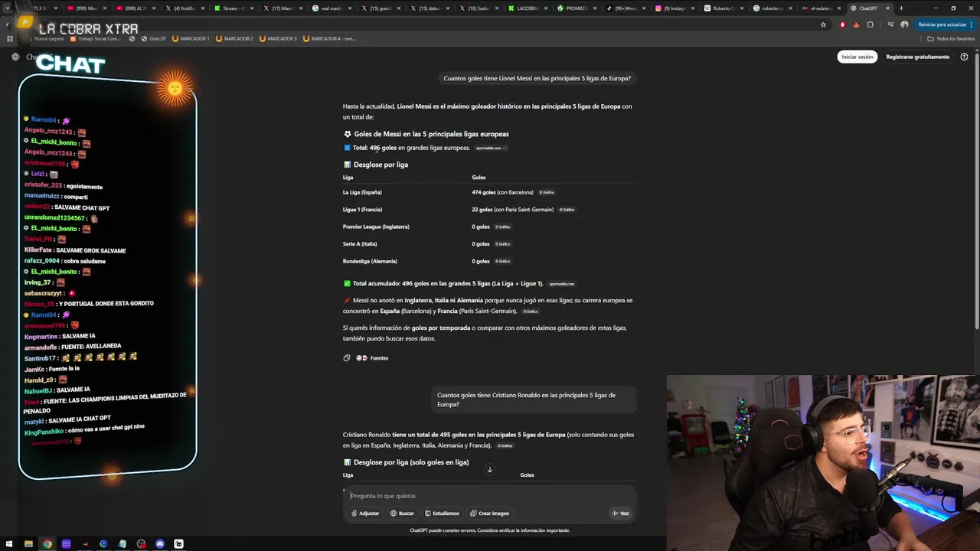Open the browser extensions puzzle icon
Viewport: 980px width, 551px height.
(870, 24)
